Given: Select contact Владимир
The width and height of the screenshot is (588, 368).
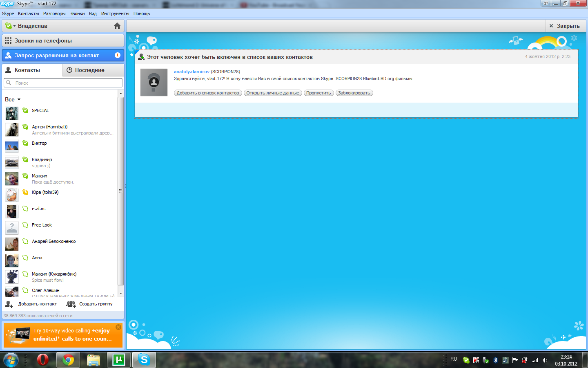Looking at the screenshot, I should (61, 162).
